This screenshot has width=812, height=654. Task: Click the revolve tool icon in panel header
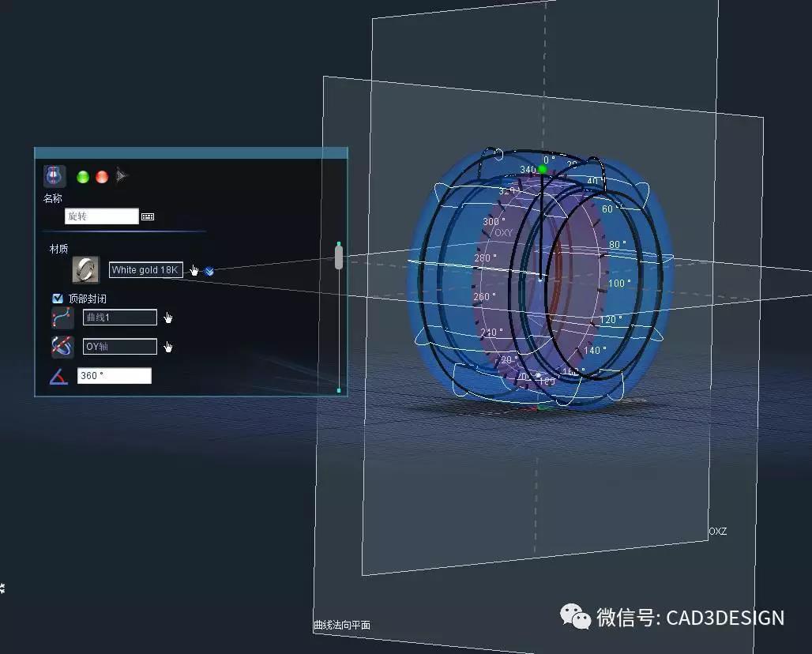click(x=55, y=176)
